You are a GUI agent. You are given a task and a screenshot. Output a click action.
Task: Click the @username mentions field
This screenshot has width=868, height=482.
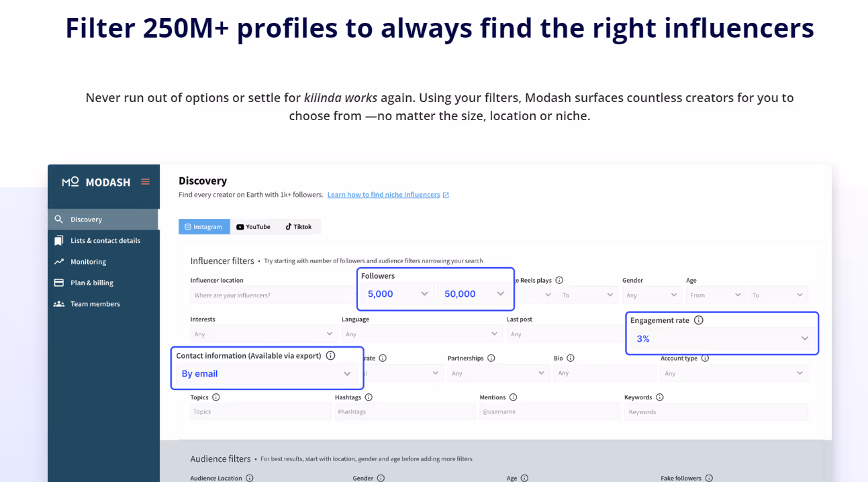tap(550, 412)
